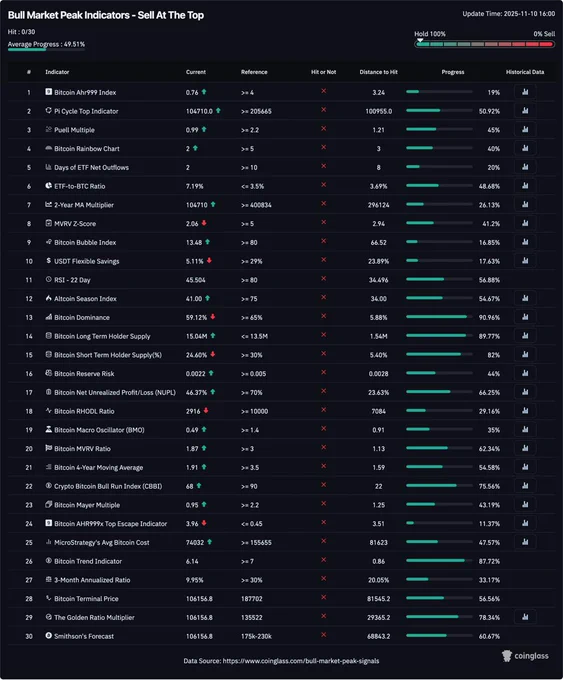Open historical chart for Bitcoin 4-Year Moving Average
Viewport: 563px width, 680px height.
tap(525, 467)
